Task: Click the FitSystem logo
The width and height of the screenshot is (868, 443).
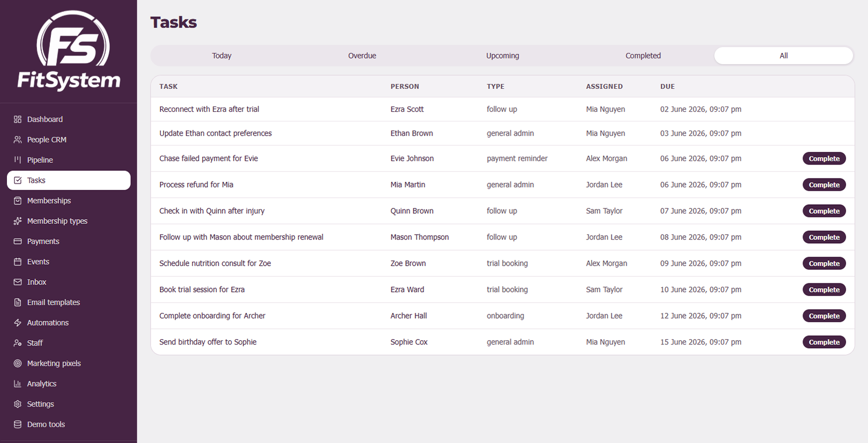Action: click(x=69, y=51)
